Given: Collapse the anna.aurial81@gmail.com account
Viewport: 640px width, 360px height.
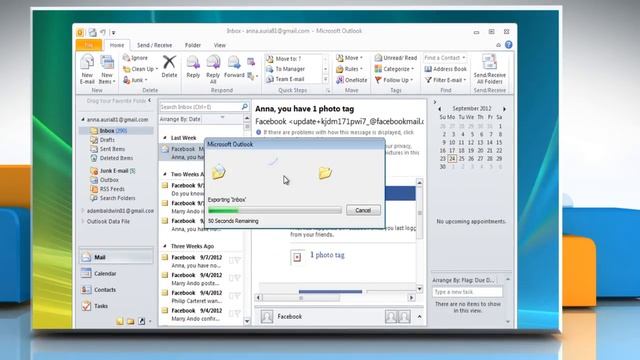Looking at the screenshot, I should 83,120.
